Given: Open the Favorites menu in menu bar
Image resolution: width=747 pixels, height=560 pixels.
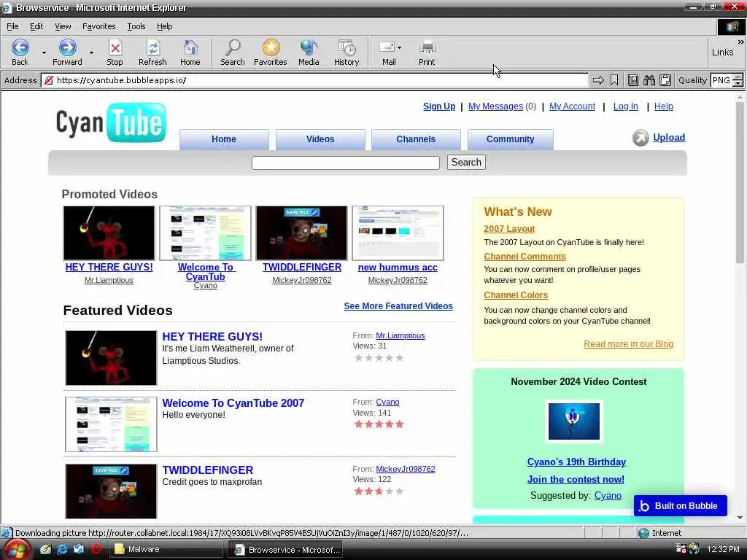Looking at the screenshot, I should tap(98, 27).
